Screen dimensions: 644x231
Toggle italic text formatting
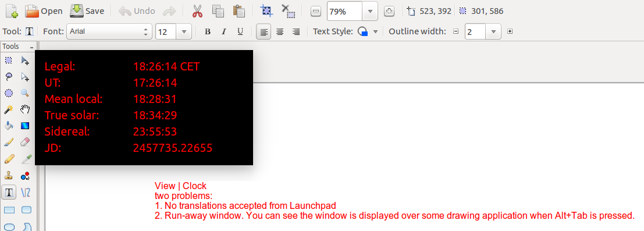click(x=224, y=31)
